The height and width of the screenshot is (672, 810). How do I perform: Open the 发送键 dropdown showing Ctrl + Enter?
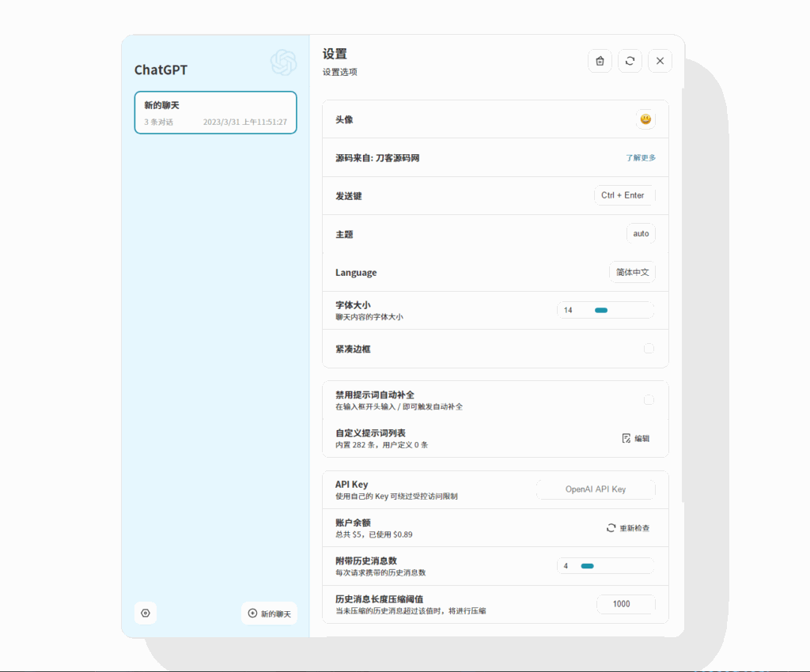[x=624, y=195]
